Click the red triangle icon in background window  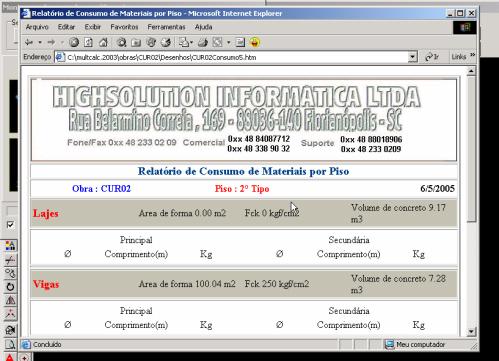pyautogui.click(x=10, y=357)
